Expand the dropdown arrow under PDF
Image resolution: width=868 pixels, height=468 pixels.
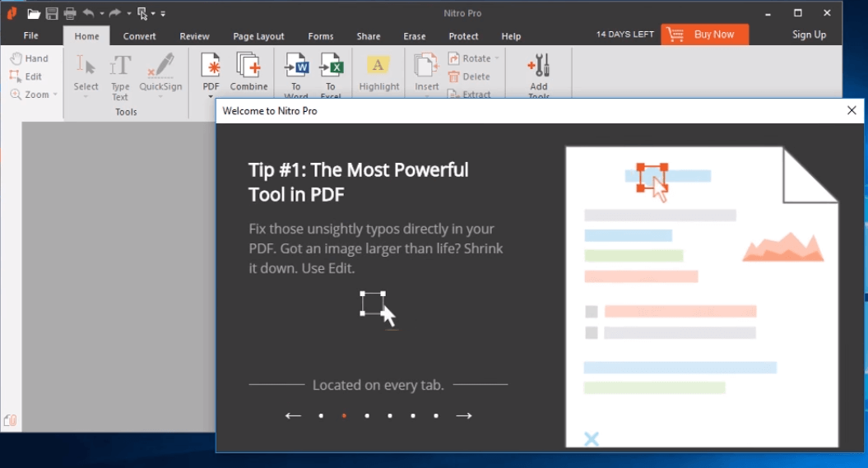(x=211, y=96)
